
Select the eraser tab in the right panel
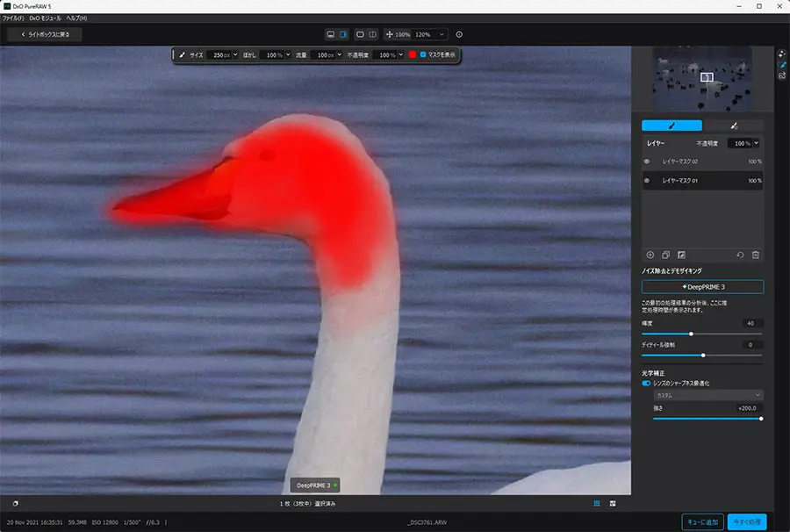click(x=734, y=126)
